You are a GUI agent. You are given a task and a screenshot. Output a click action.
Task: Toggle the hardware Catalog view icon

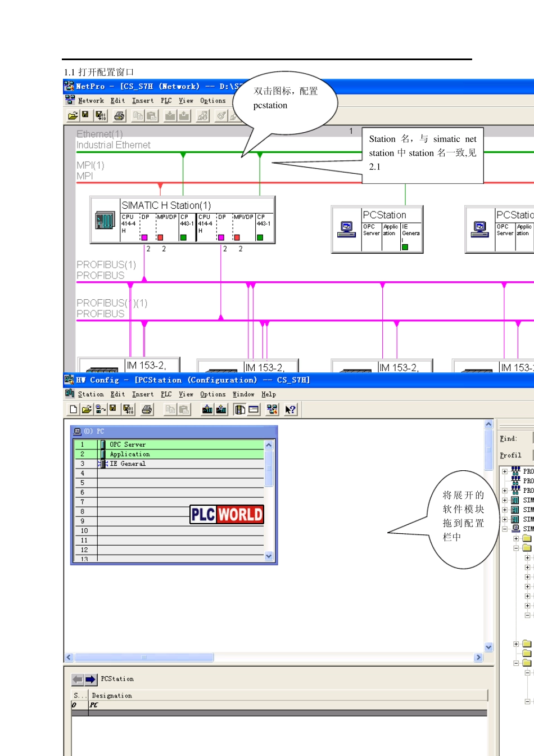(x=240, y=409)
